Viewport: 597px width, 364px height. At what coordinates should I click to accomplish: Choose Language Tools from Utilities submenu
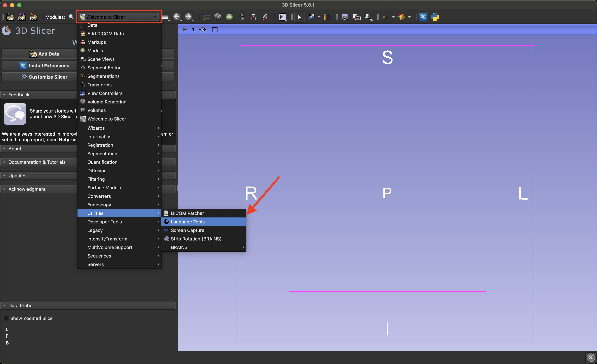coord(187,222)
